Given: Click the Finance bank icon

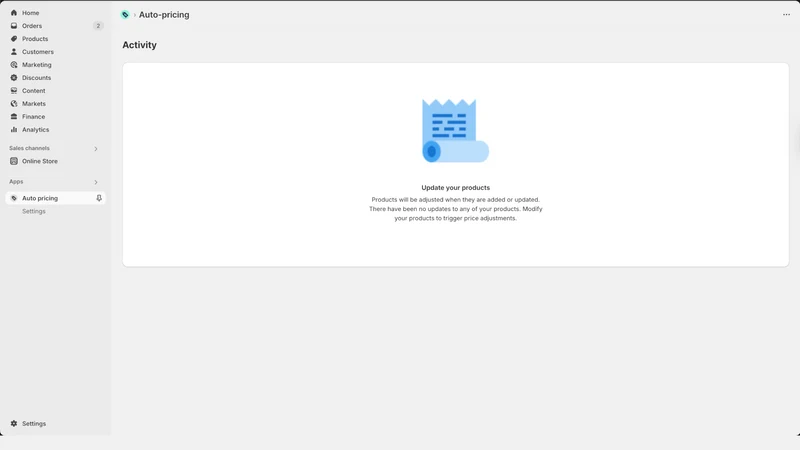Looking at the screenshot, I should (14, 117).
